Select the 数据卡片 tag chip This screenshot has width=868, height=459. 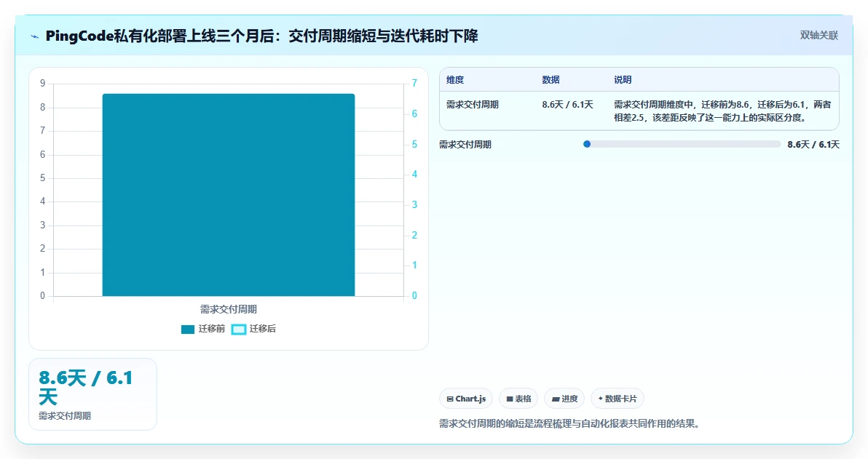(618, 399)
